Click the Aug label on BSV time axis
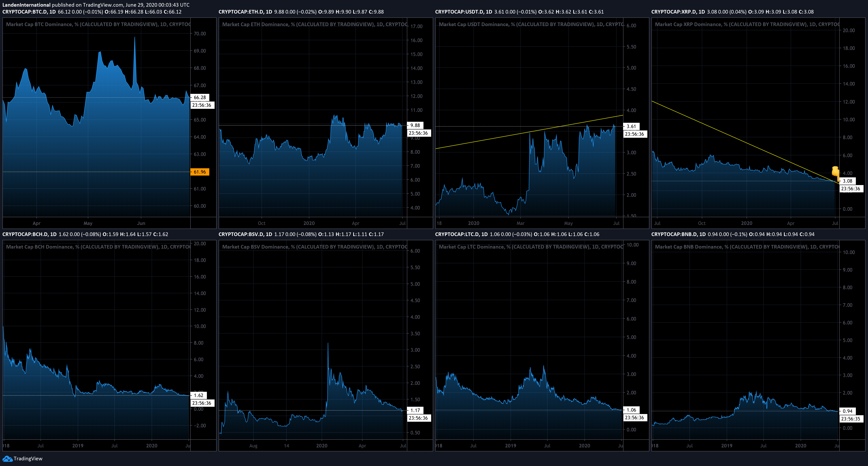The height and width of the screenshot is (466, 868). [253, 446]
